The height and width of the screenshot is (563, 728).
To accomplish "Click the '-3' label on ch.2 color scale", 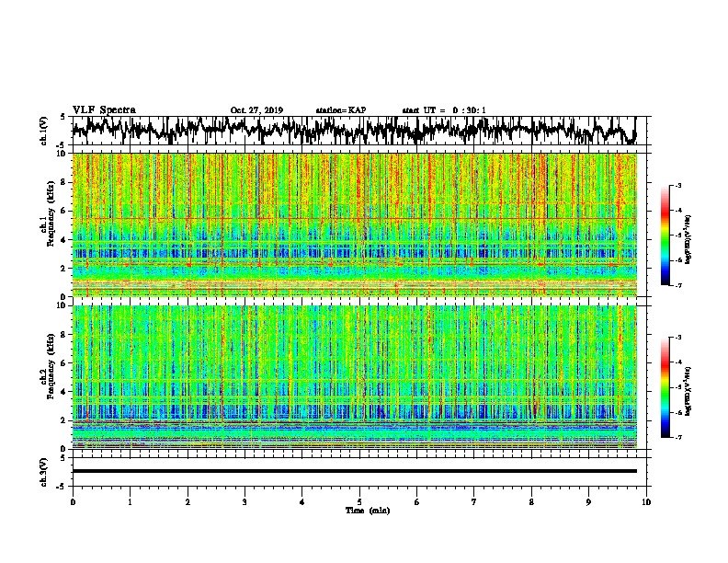I will [677, 338].
